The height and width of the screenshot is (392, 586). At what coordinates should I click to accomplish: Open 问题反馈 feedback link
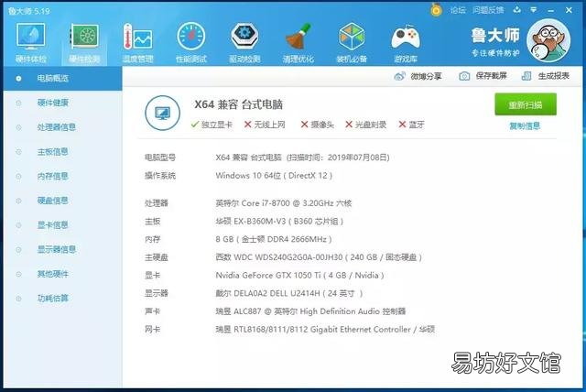tap(488, 10)
